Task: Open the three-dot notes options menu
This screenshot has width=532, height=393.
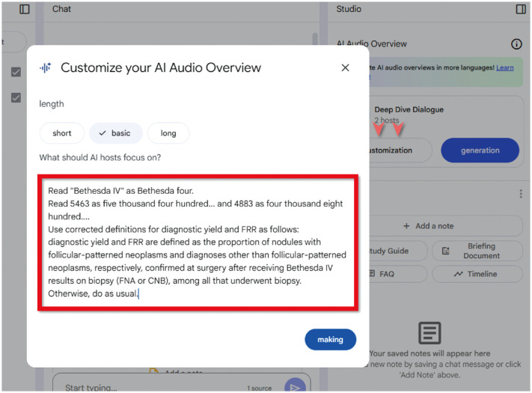Action: tap(521, 194)
